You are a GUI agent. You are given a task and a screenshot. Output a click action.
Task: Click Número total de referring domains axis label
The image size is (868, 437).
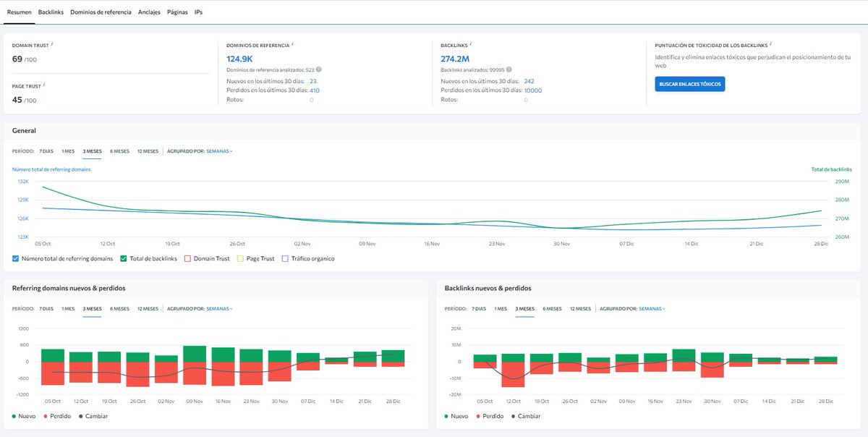pyautogui.click(x=51, y=169)
